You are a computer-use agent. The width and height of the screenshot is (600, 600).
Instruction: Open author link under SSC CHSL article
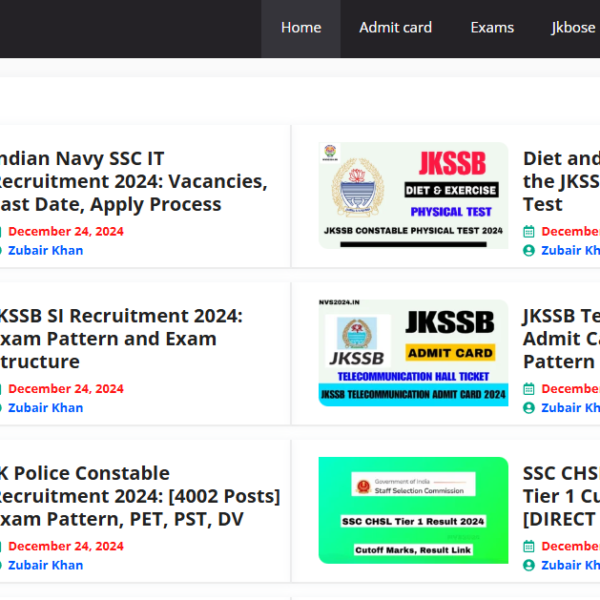click(x=571, y=565)
